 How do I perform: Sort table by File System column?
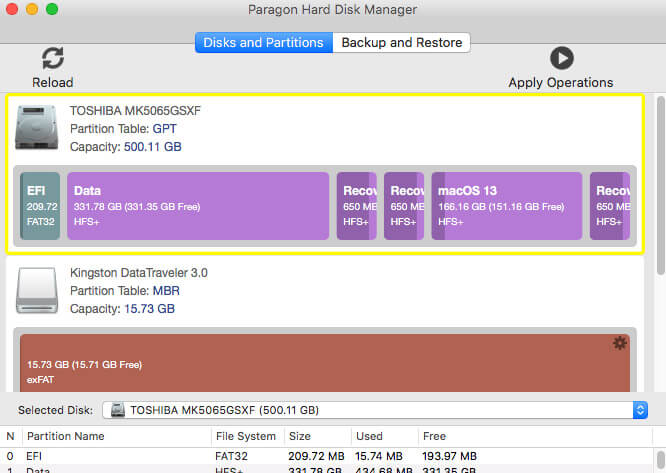pyautogui.click(x=245, y=436)
